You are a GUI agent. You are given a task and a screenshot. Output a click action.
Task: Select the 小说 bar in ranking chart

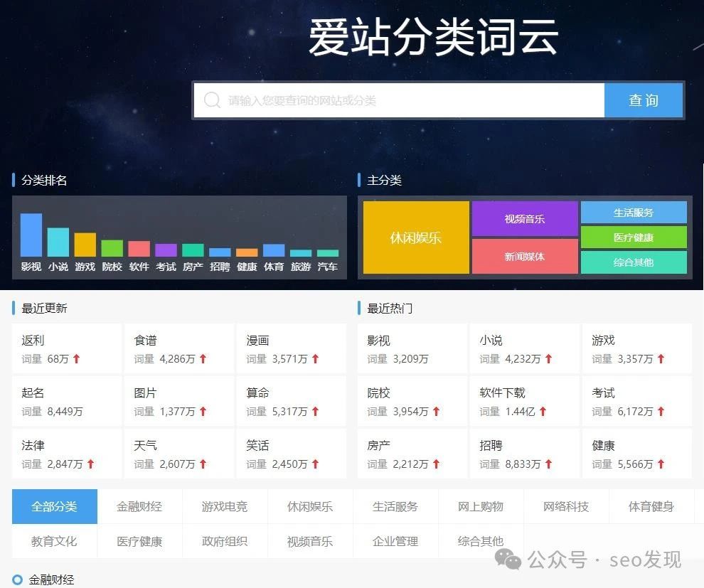[x=58, y=242]
